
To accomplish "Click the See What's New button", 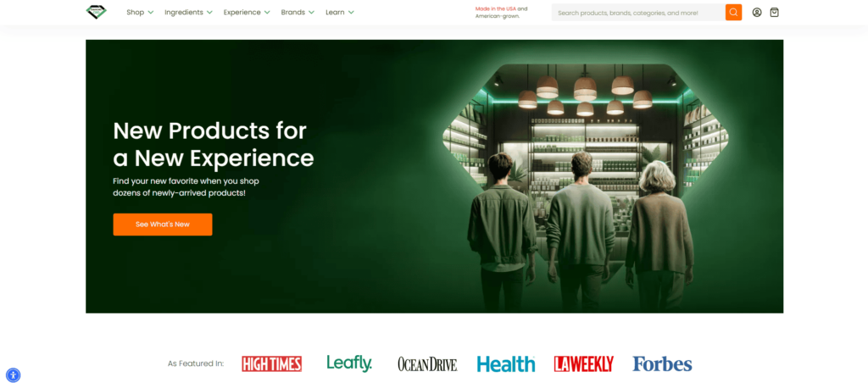I will click(x=163, y=224).
